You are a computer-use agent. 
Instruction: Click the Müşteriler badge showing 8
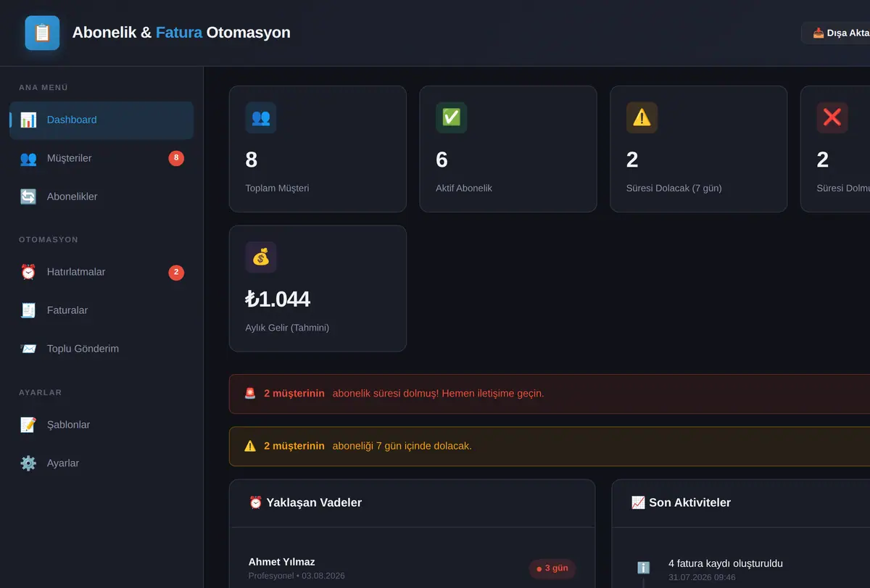[176, 158]
